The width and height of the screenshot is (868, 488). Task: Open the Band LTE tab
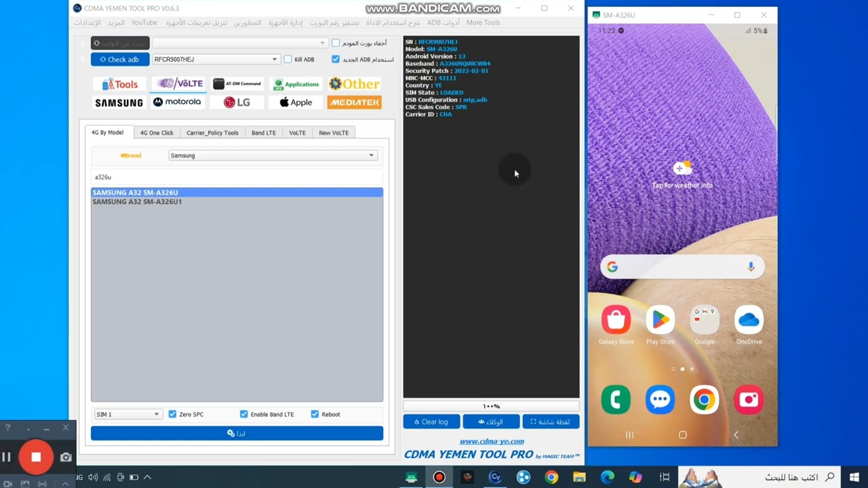click(x=264, y=133)
